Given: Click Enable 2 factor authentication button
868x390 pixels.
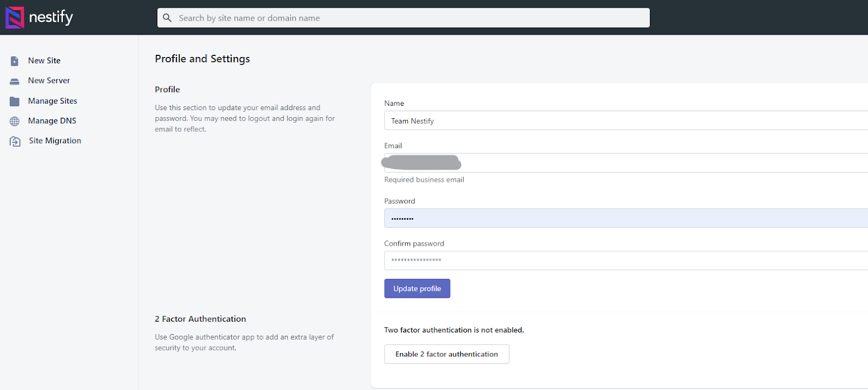Looking at the screenshot, I should pos(446,354).
